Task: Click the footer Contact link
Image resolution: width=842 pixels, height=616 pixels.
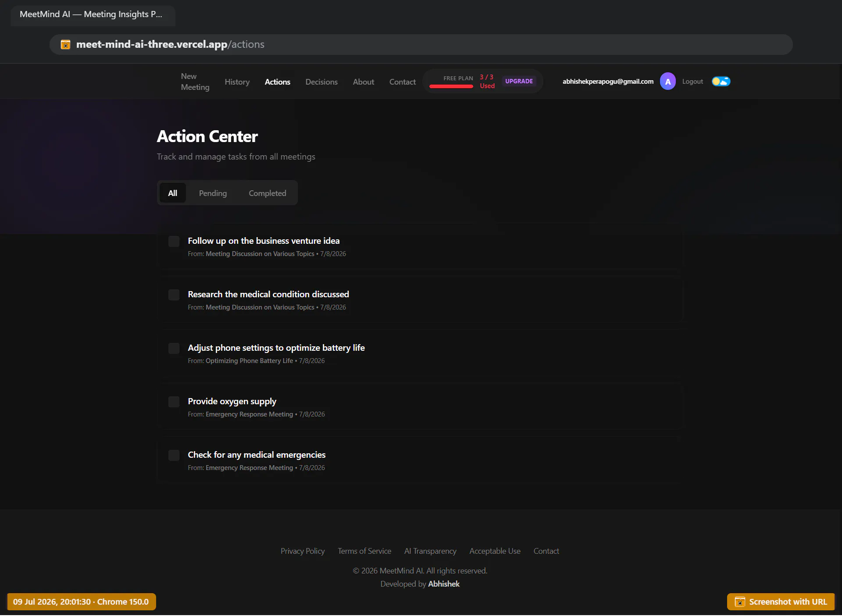Action: click(546, 551)
